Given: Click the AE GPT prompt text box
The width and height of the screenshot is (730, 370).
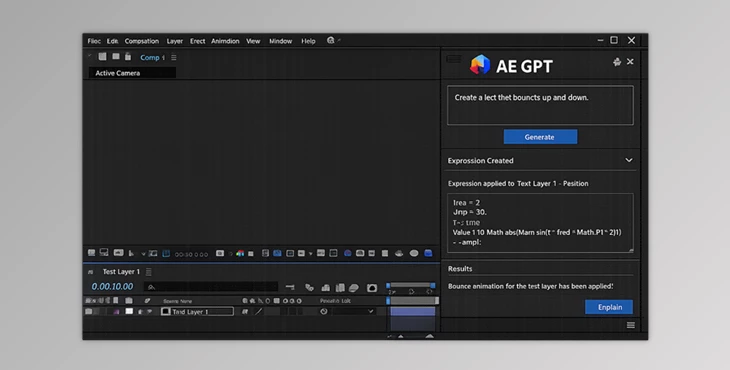Looking at the screenshot, I should (540, 105).
